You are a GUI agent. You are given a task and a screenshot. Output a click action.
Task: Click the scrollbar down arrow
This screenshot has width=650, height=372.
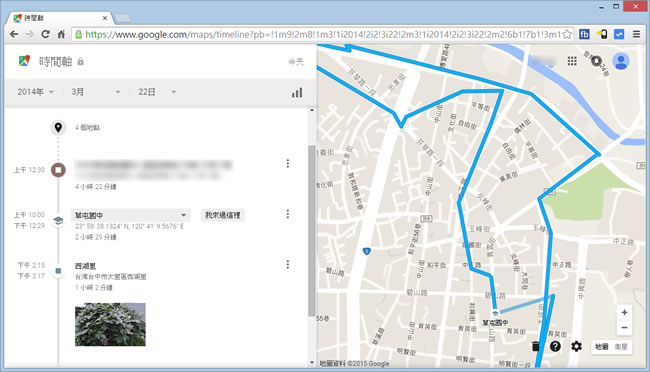pos(312,362)
